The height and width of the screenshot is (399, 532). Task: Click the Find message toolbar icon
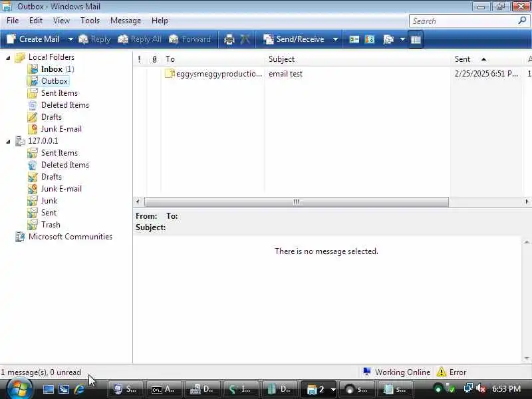(x=388, y=39)
